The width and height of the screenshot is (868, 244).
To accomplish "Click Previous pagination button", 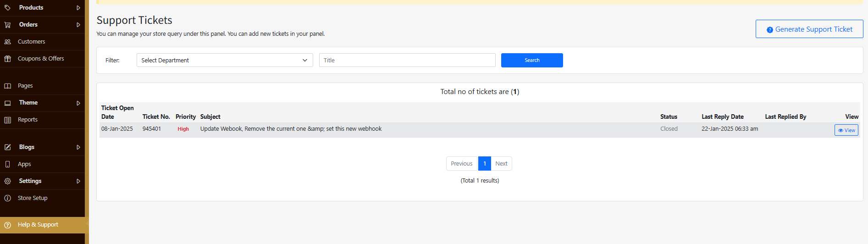I will click(x=461, y=164).
